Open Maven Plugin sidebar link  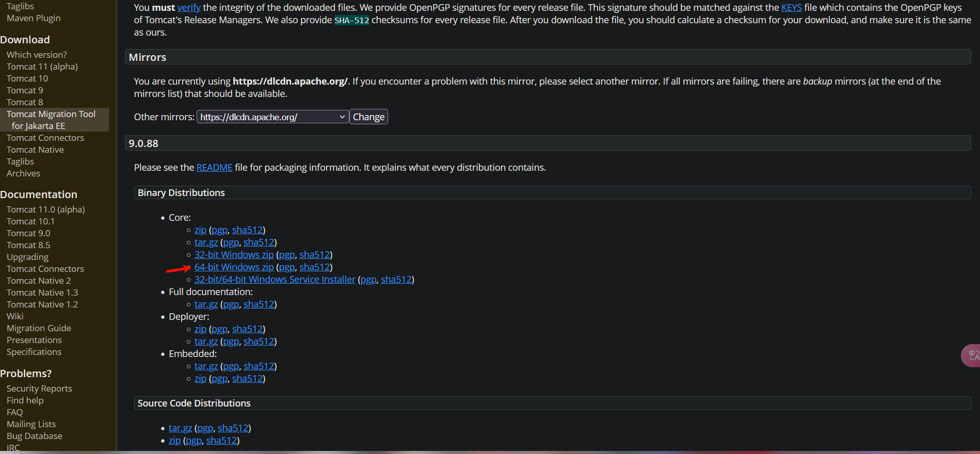[x=34, y=18]
